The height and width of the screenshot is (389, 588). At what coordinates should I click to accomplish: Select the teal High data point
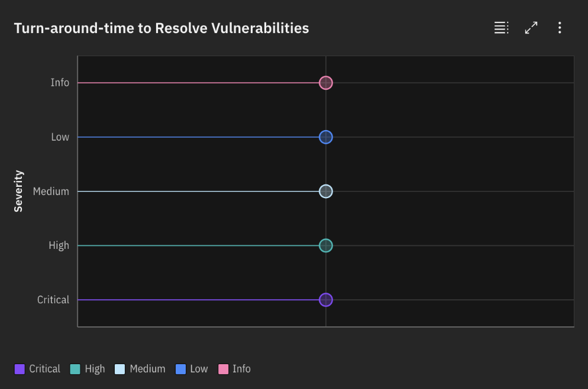pyautogui.click(x=326, y=246)
